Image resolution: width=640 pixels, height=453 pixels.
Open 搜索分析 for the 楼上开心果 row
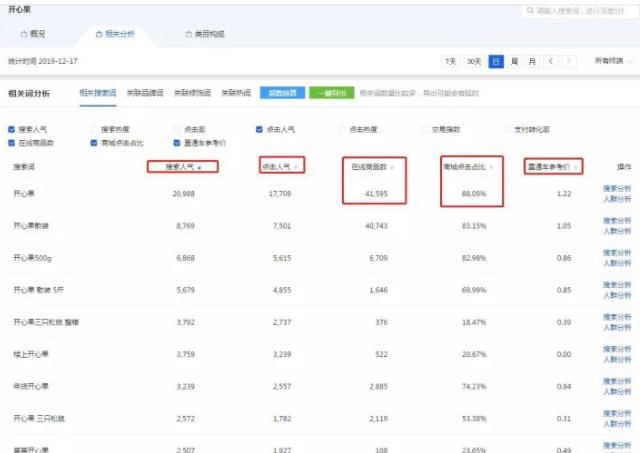point(617,349)
